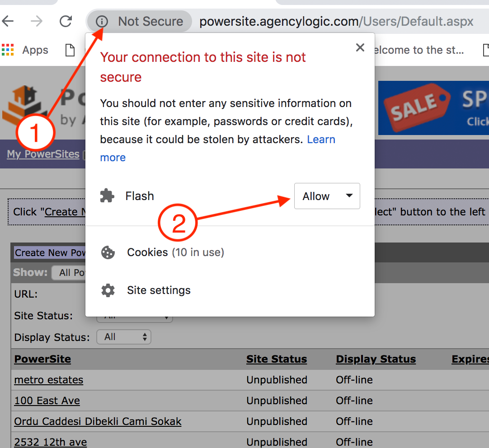Open Site settings via the gear icon
This screenshot has height=448, width=489.
(108, 290)
